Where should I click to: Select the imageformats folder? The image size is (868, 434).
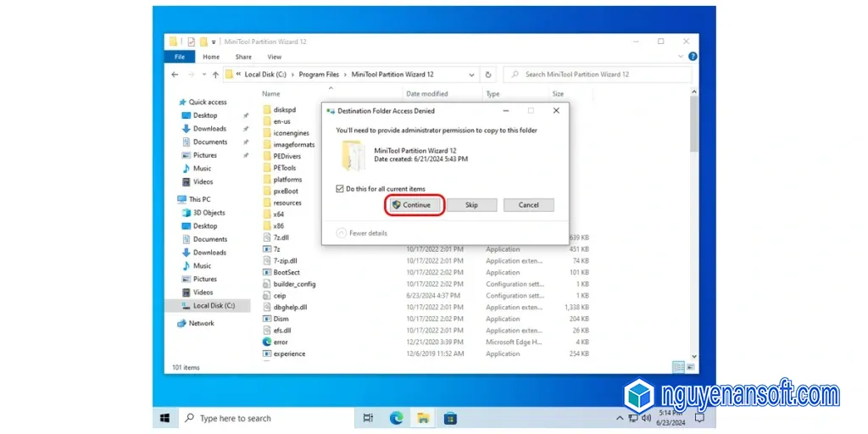288,144
